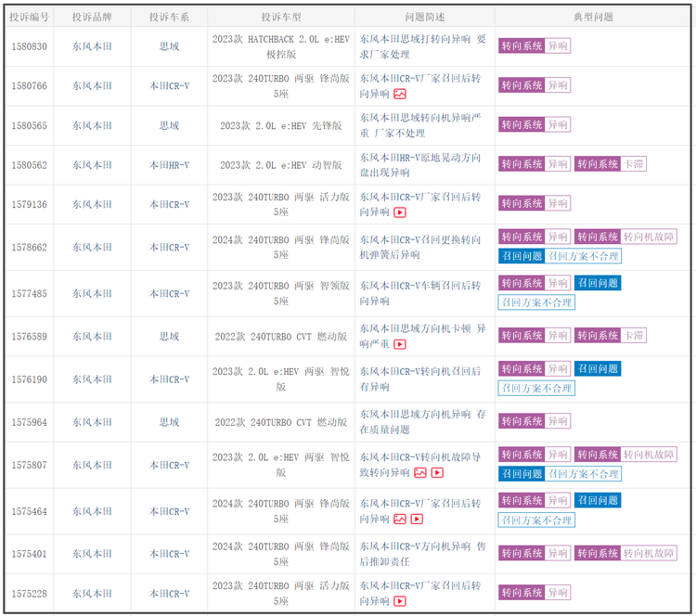Click 思域 car series in row 1575964

(x=169, y=422)
